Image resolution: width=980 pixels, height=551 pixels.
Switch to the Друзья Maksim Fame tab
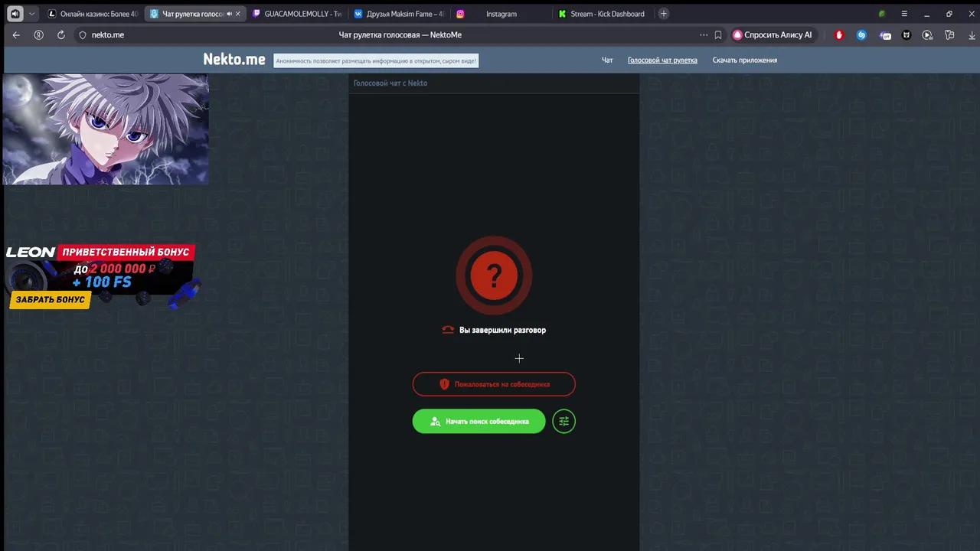point(399,14)
